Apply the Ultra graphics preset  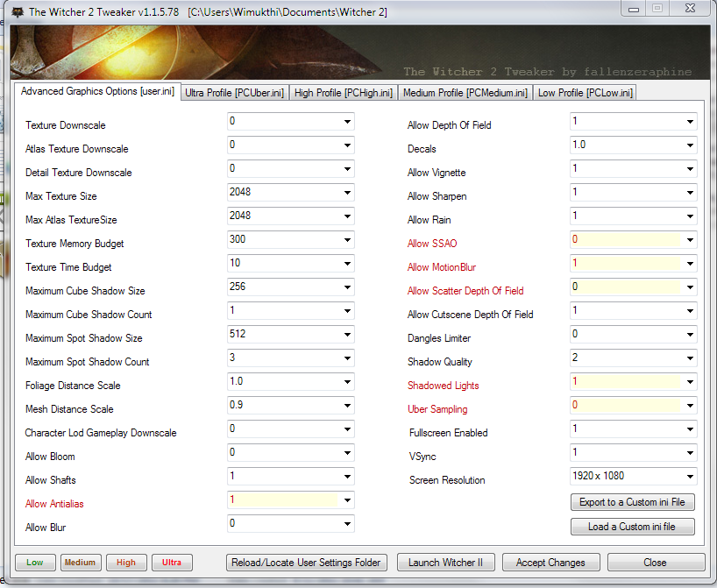click(172, 562)
